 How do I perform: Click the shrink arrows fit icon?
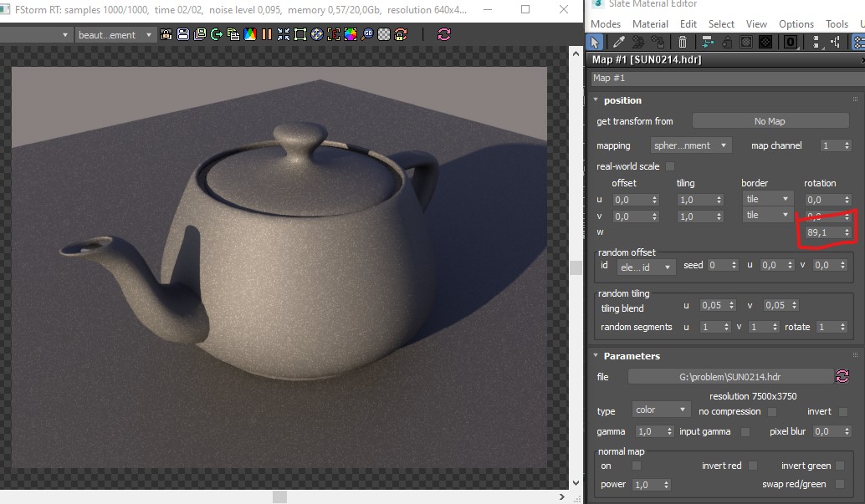284,35
